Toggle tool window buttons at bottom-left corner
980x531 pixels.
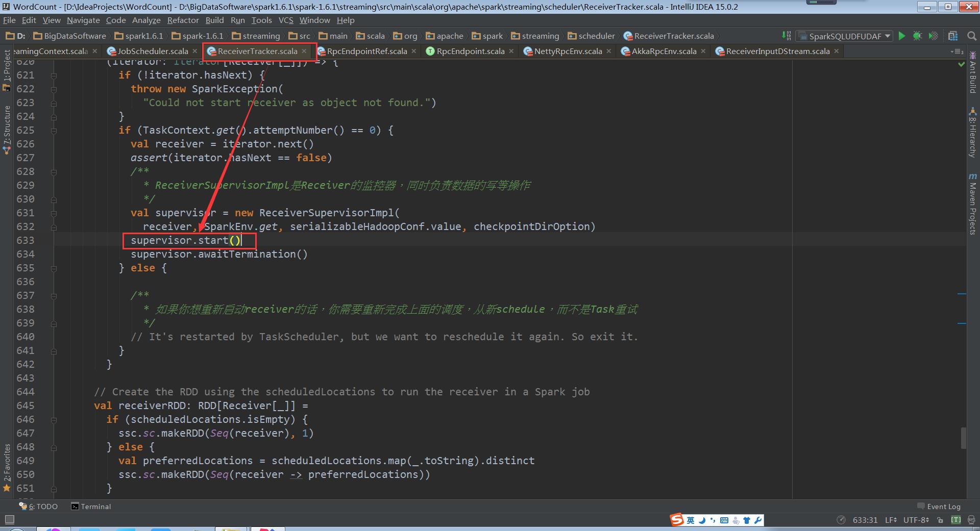pos(9,520)
